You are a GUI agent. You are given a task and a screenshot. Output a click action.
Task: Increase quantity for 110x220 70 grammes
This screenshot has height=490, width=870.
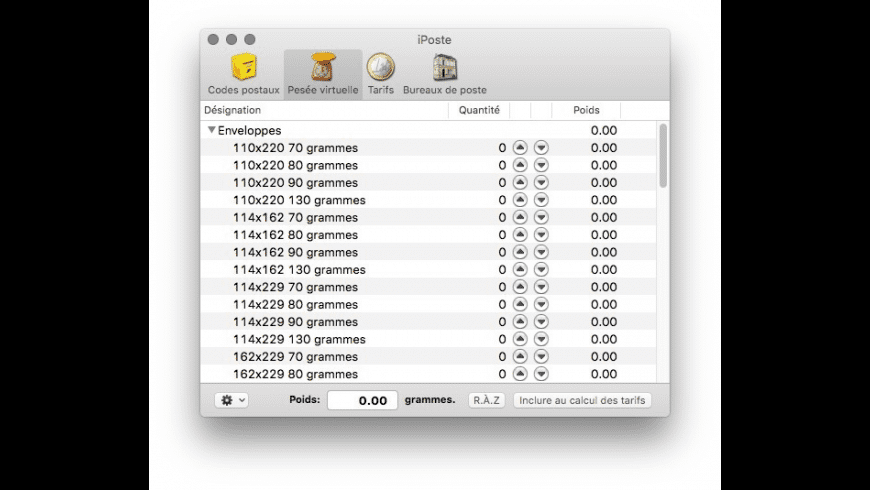click(520, 148)
